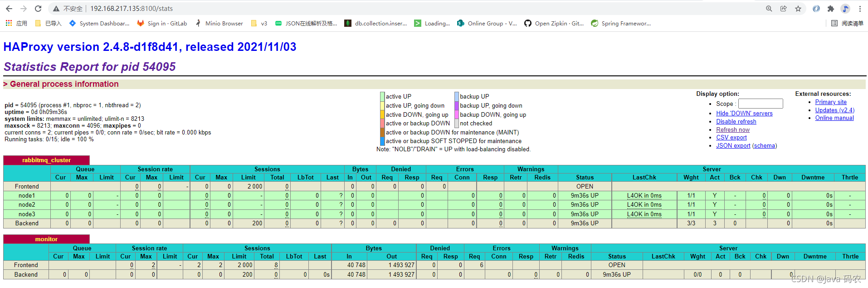This screenshot has height=288, width=868.
Task: Click node1 in rabbitmq_cluster table
Action: point(27,196)
